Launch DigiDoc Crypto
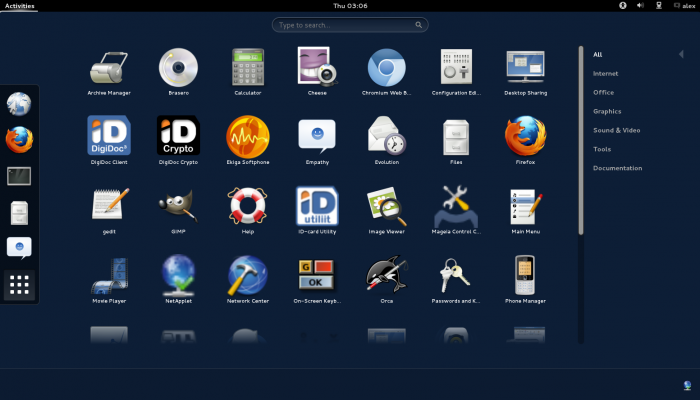The image size is (700, 400). pyautogui.click(x=179, y=141)
